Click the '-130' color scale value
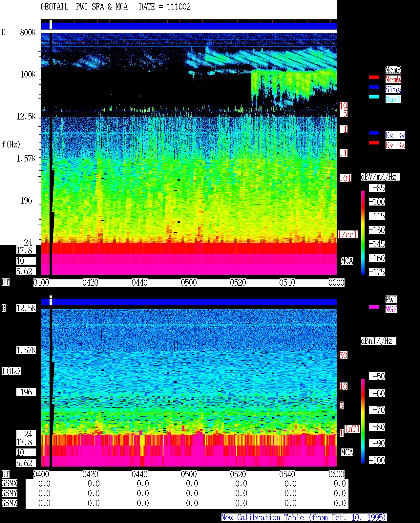 click(x=377, y=230)
